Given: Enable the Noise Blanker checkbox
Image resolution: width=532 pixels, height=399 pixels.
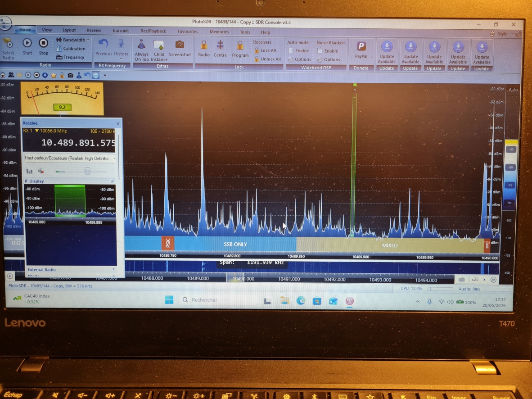Looking at the screenshot, I should tap(320, 51).
